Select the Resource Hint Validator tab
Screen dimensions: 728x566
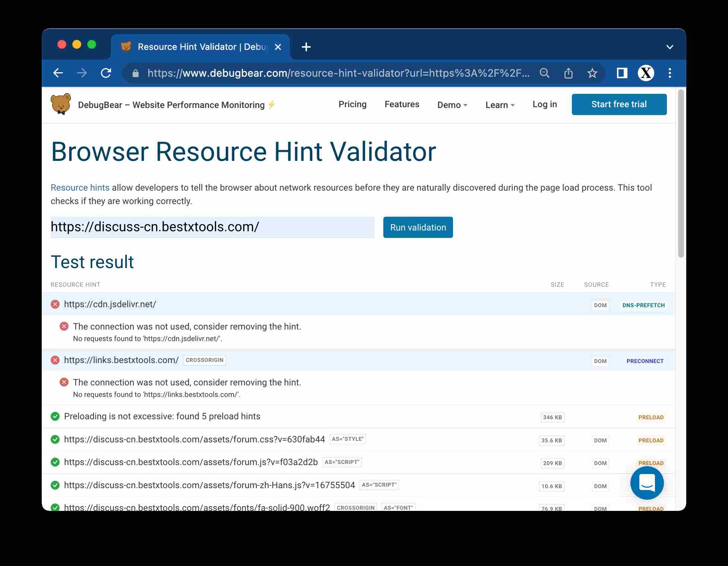197,47
